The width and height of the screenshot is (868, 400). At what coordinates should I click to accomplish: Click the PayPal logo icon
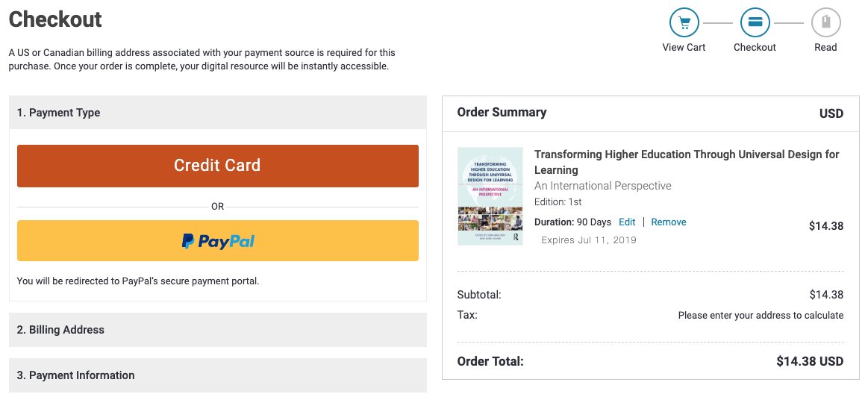tap(187, 241)
